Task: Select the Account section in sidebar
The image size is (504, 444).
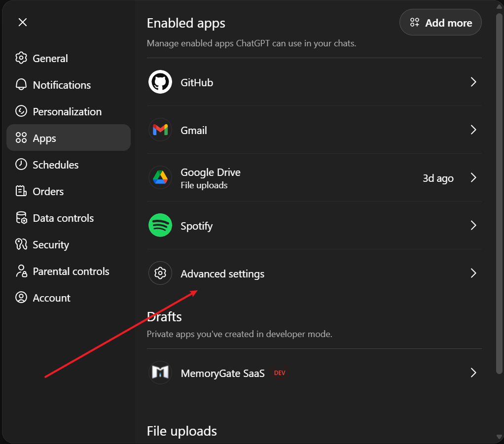Action: click(51, 298)
